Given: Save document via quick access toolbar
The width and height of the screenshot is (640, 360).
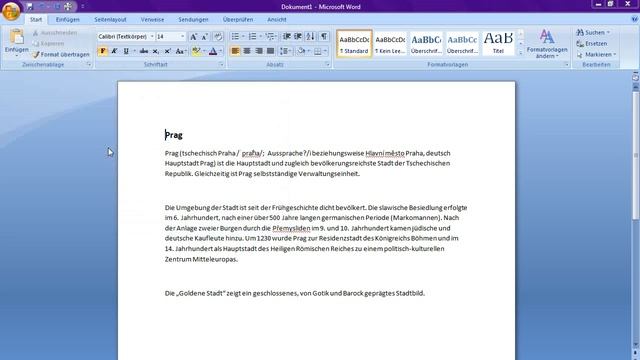Looking at the screenshot, I should tap(29, 7).
